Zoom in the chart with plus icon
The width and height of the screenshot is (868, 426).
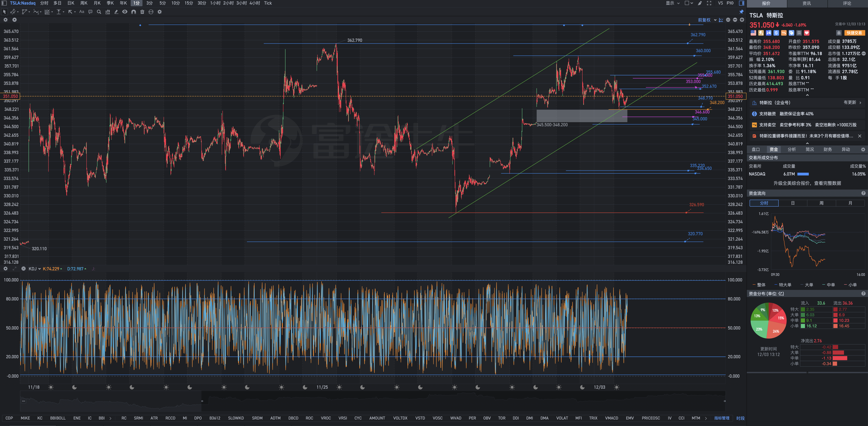tap(742, 20)
